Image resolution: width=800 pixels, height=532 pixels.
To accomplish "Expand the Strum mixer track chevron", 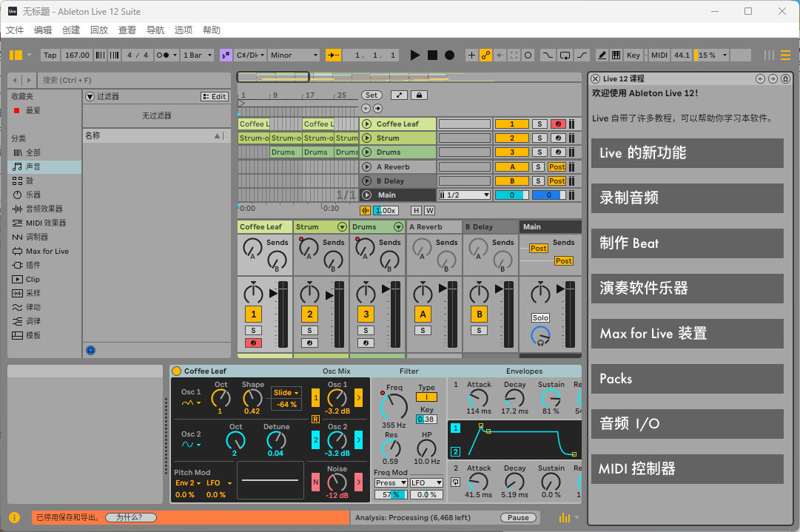I will coord(342,227).
